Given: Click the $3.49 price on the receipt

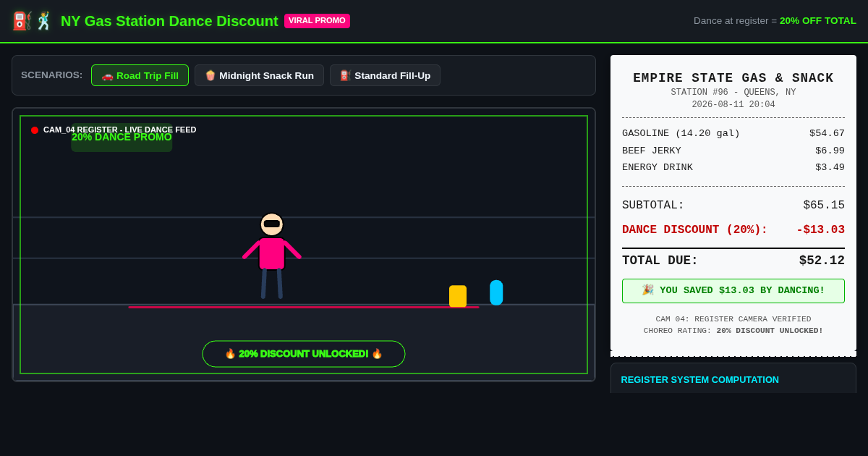Looking at the screenshot, I should (830, 167).
